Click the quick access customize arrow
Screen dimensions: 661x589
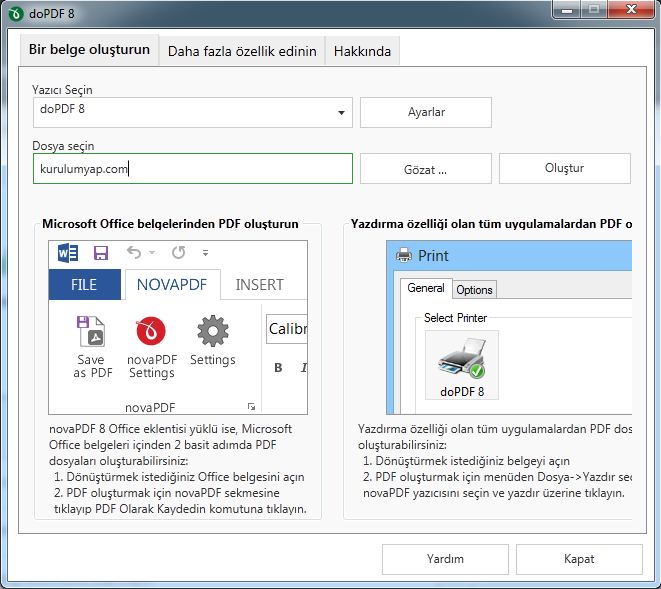point(205,253)
